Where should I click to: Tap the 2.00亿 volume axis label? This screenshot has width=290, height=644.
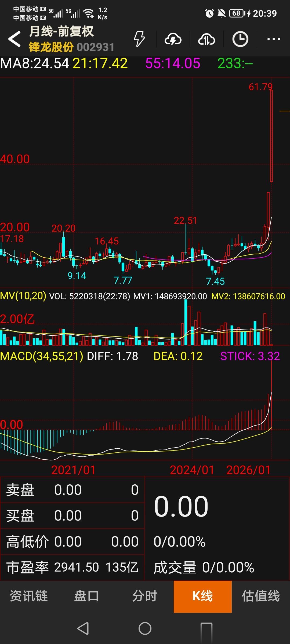coord(17,319)
